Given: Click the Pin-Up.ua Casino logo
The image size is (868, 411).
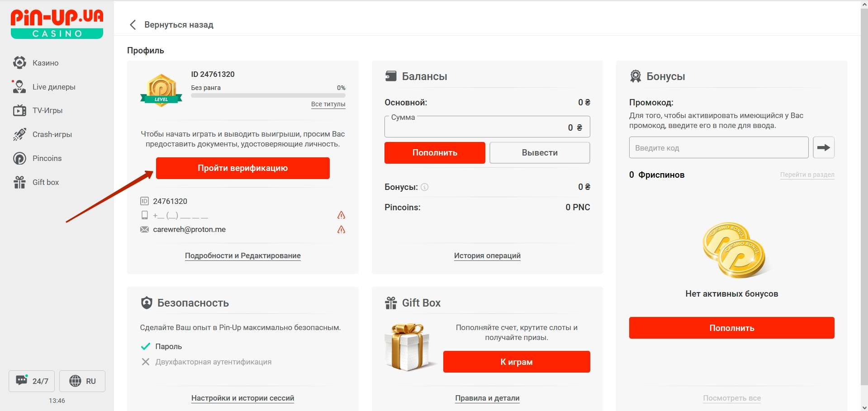Looking at the screenshot, I should [57, 24].
